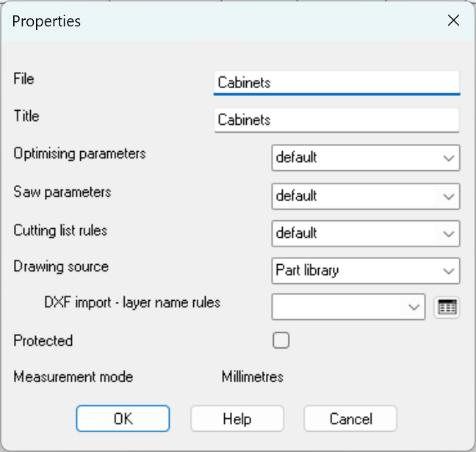Click the Drawing source label

[x=61, y=267]
